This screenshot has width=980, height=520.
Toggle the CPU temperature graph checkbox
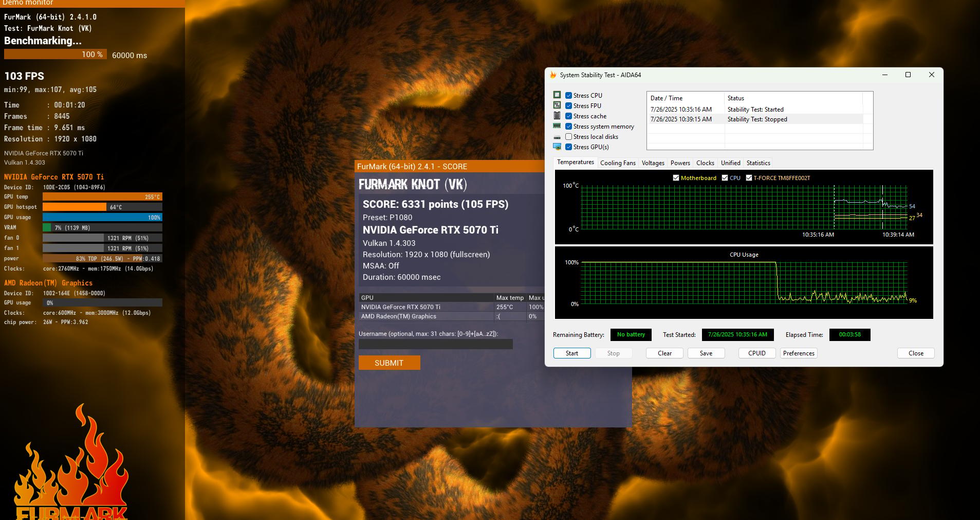point(725,178)
